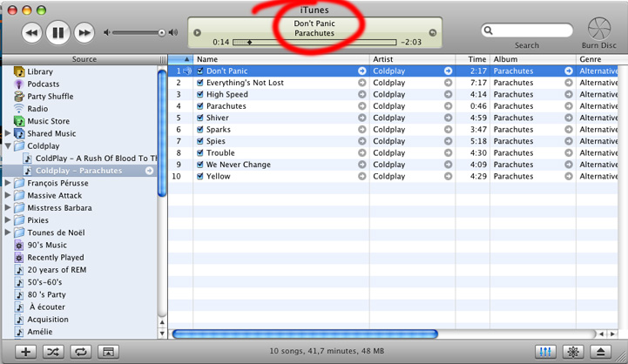Click artist arrow in We Never Change row
This screenshot has width=628, height=364.
(x=448, y=165)
